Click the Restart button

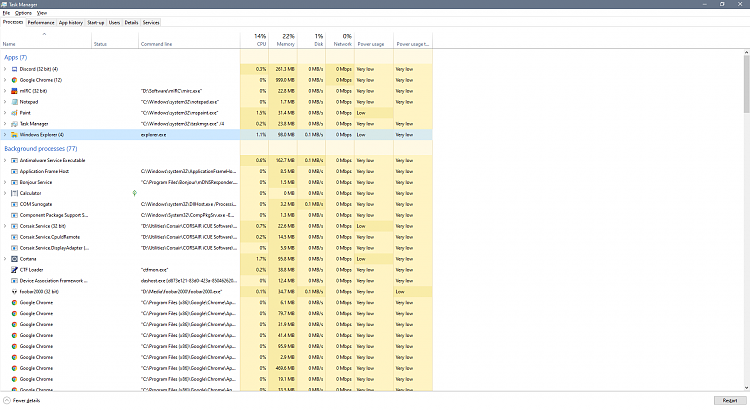tap(730, 400)
